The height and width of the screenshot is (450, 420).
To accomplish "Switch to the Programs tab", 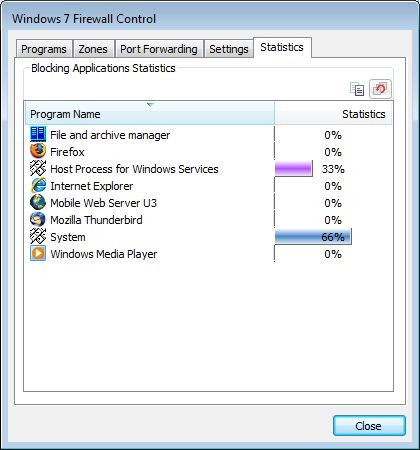I will [x=44, y=49].
